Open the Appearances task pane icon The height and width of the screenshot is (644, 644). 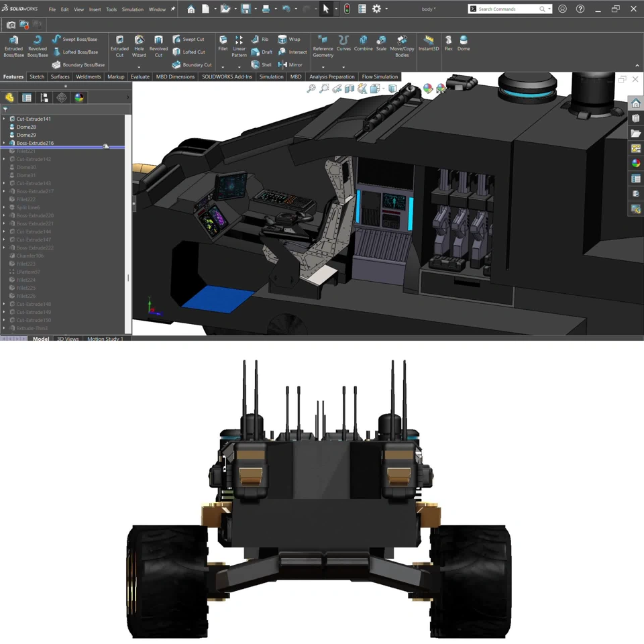[636, 163]
